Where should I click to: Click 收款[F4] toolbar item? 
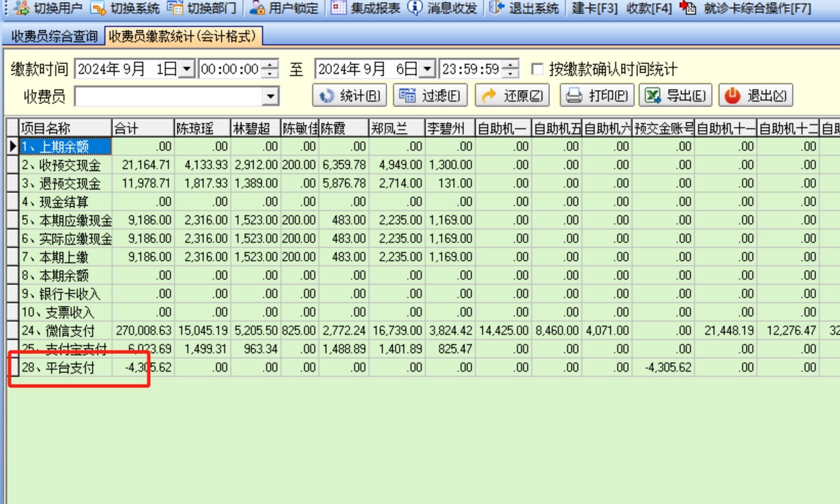click(x=649, y=8)
